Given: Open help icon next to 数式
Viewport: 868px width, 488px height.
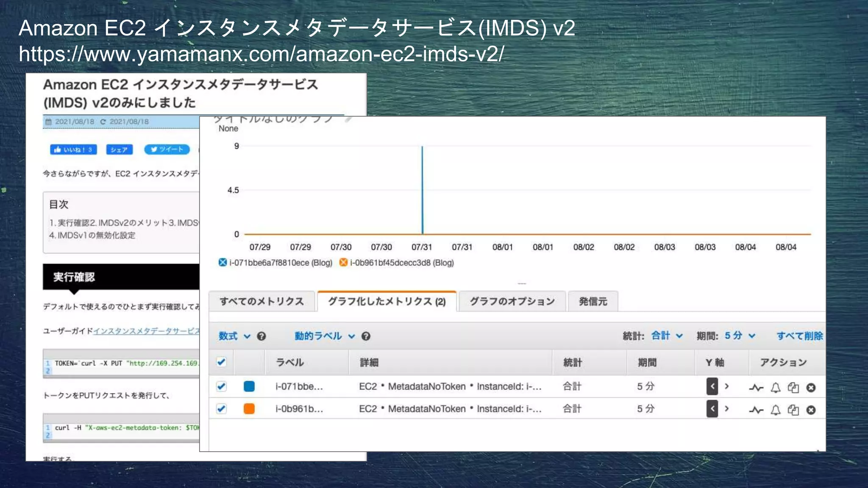Looking at the screenshot, I should point(262,336).
